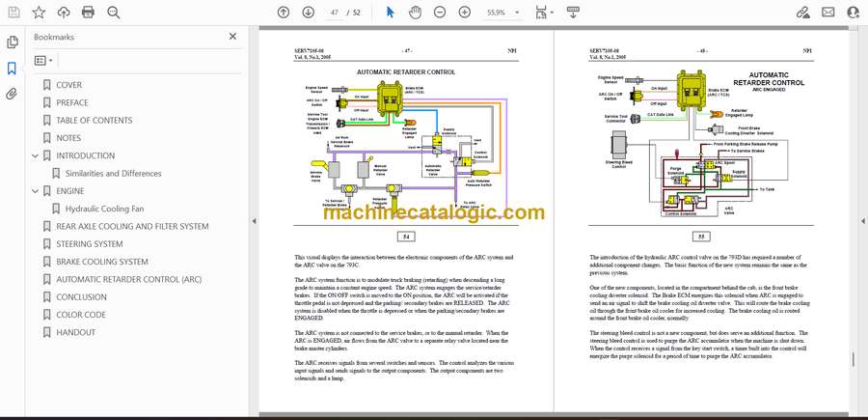Click the page 47 retarder control diagram
Viewport: 868px width, 420px height.
(406, 145)
